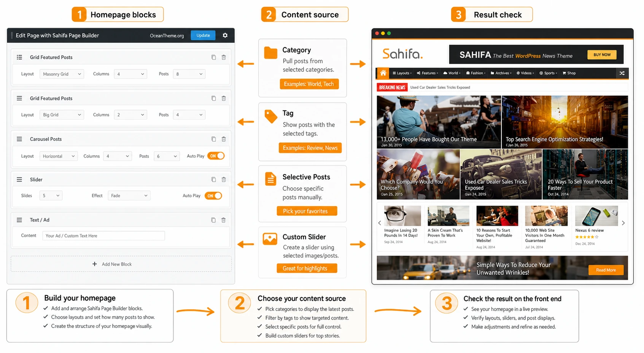This screenshot has height=353, width=644.
Task: Click the Custom Slider image icon
Action: 270,239
